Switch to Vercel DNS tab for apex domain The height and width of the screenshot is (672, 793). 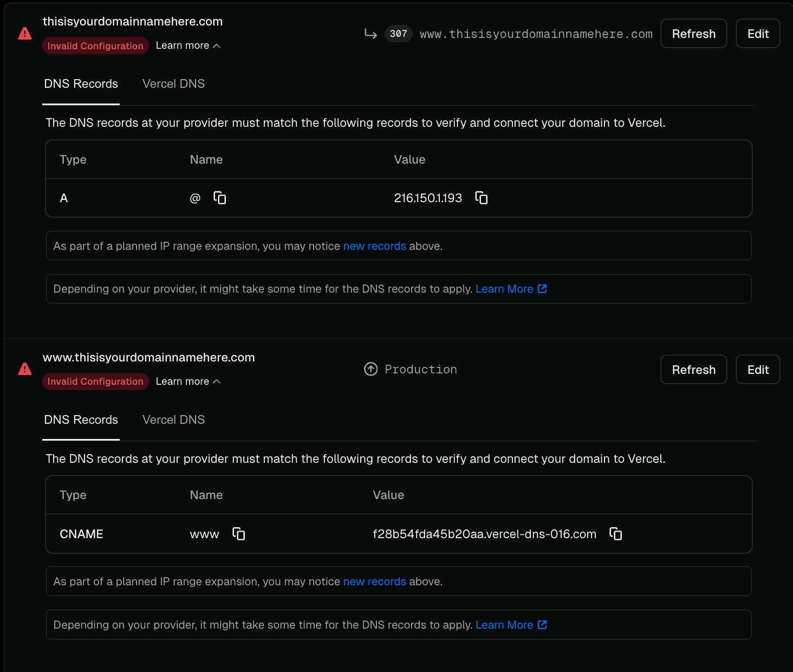point(173,84)
